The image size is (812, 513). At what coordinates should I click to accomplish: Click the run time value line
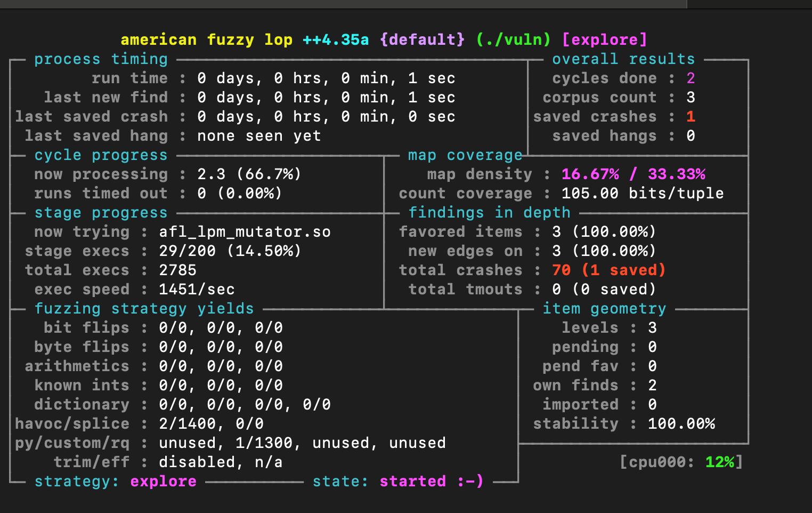pos(327,78)
